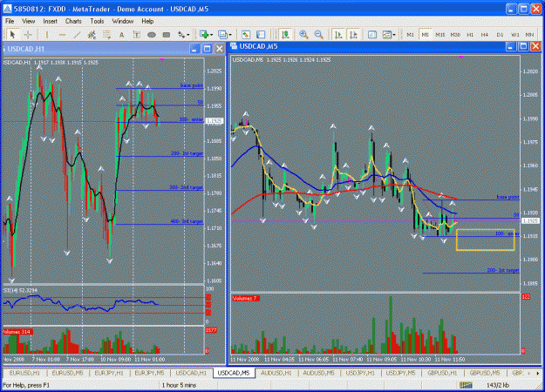The height and width of the screenshot is (392, 545).
Task: Draw a horizontal line
Action: pyautogui.click(x=62, y=35)
